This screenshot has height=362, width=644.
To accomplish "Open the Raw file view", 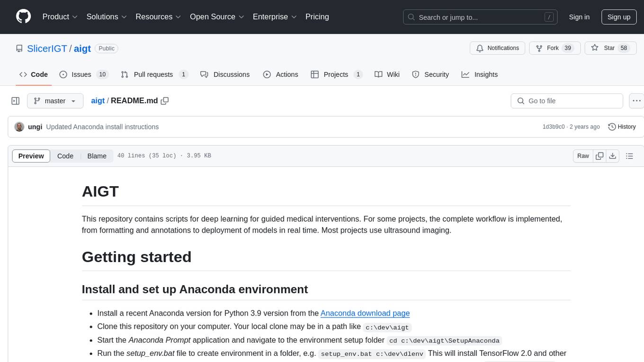I will pos(583,156).
